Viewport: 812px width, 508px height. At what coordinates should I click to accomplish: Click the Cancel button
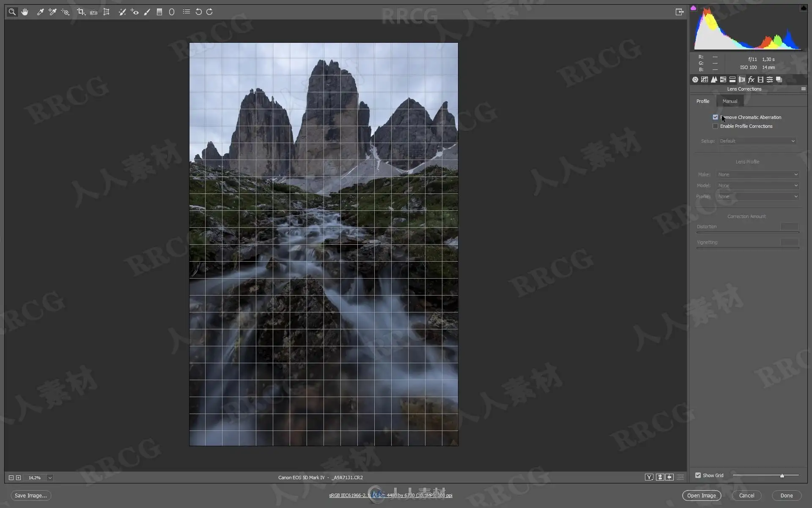(x=746, y=495)
